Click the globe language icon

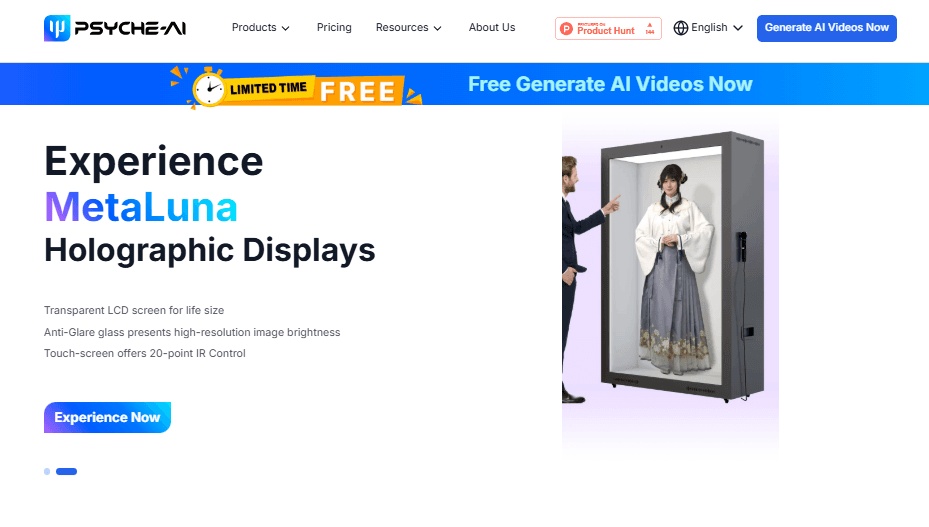(x=681, y=28)
